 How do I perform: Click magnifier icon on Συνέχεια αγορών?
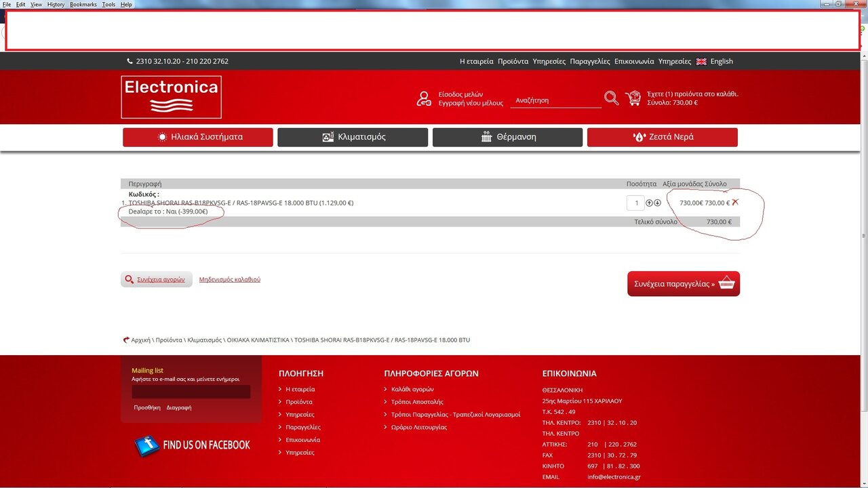(129, 279)
